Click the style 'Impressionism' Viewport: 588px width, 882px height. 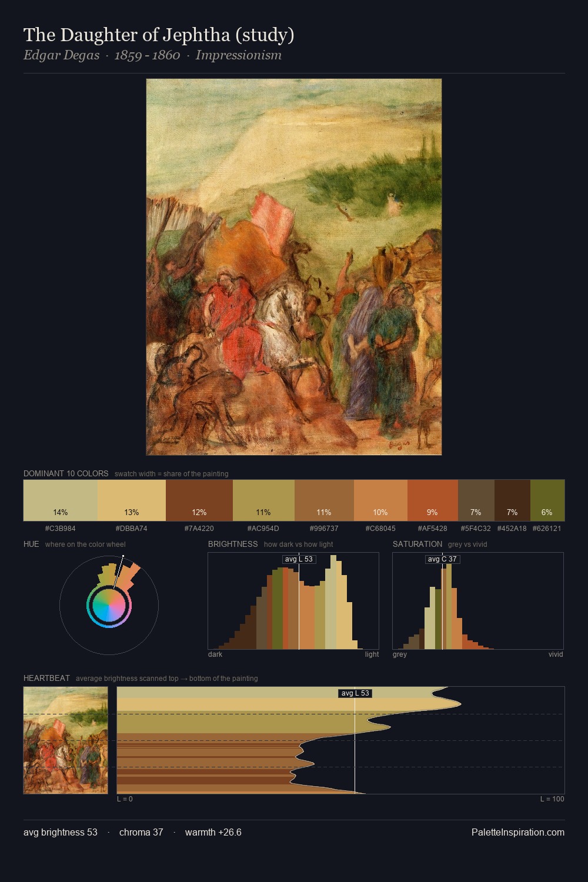239,55
